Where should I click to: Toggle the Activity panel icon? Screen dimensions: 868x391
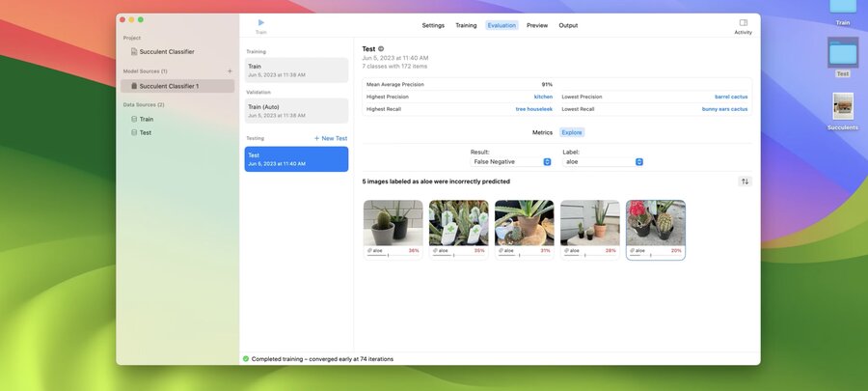tap(744, 23)
